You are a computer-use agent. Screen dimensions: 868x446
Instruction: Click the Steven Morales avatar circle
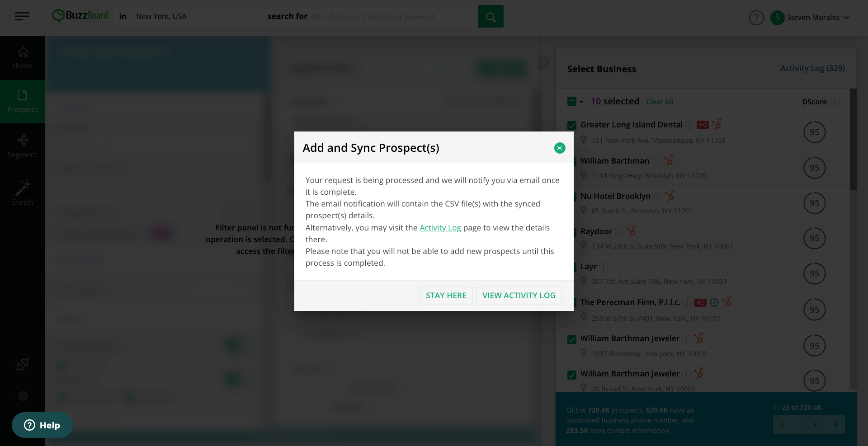(777, 18)
